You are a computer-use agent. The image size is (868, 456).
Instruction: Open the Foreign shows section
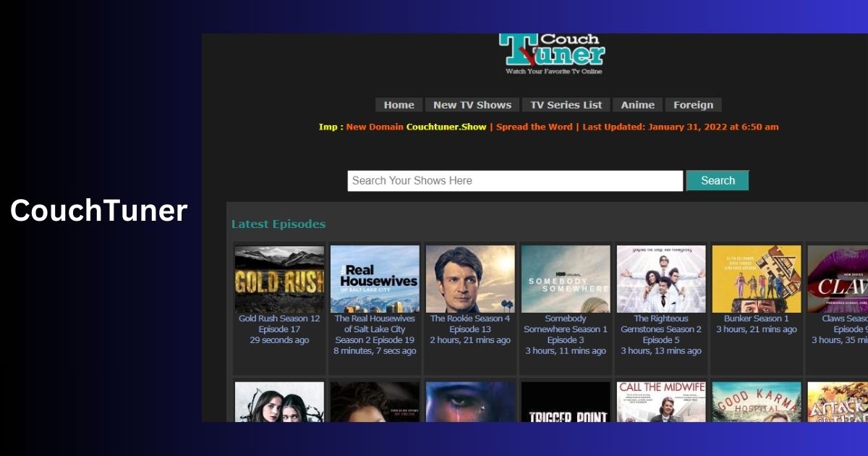[693, 104]
